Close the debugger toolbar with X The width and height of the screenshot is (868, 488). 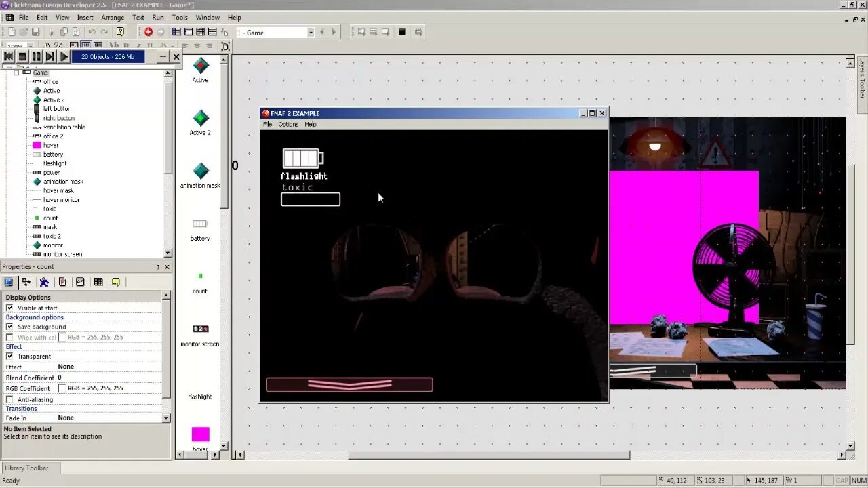click(176, 57)
